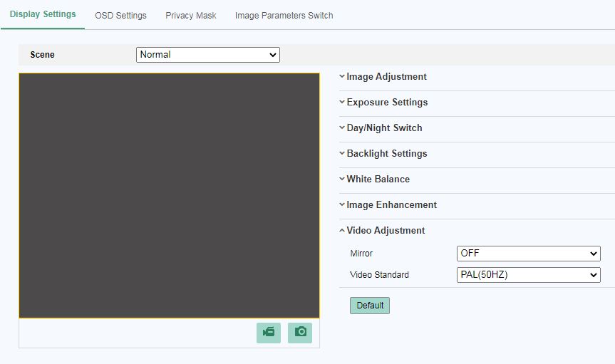Open the Privacy Mask tab
The image size is (615, 364).
point(191,15)
